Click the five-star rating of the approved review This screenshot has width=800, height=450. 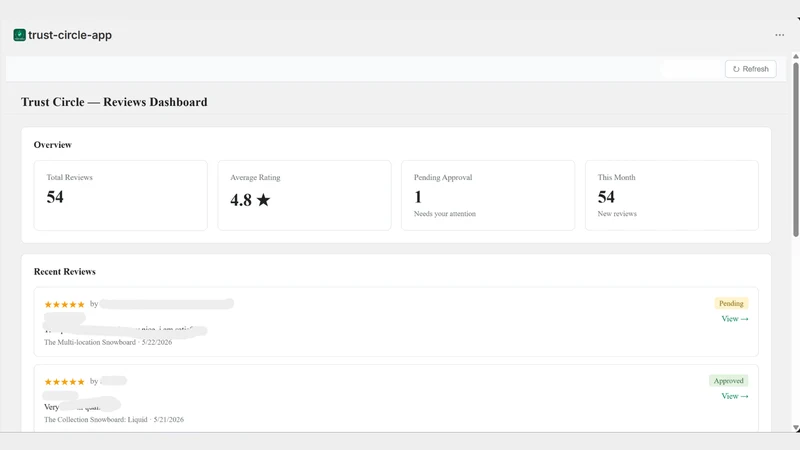[64, 382]
